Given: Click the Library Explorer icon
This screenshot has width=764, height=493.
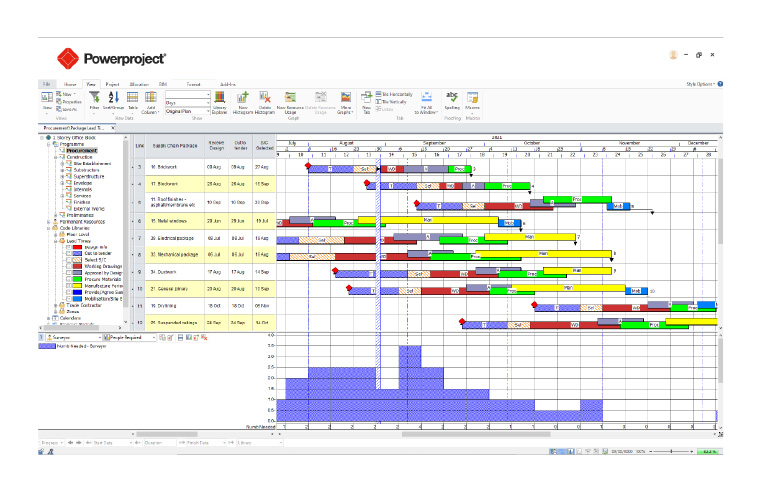Looking at the screenshot, I should pyautogui.click(x=219, y=98).
